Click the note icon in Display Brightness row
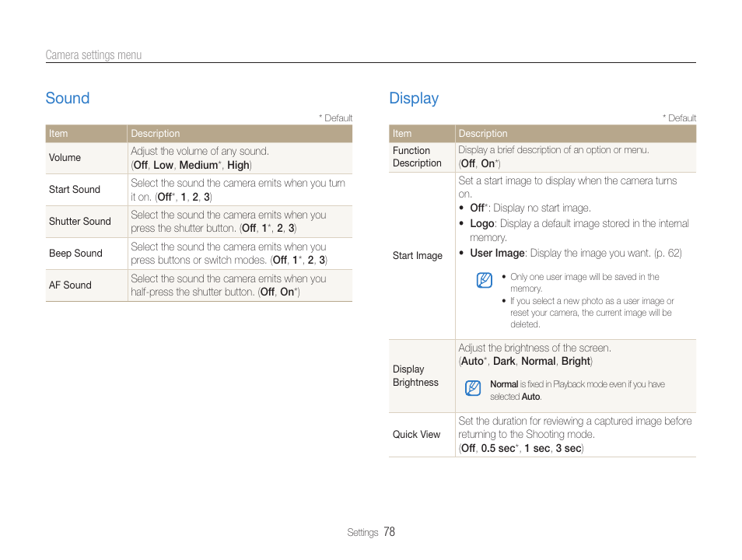Screen dimensions: 742x560 [473, 388]
